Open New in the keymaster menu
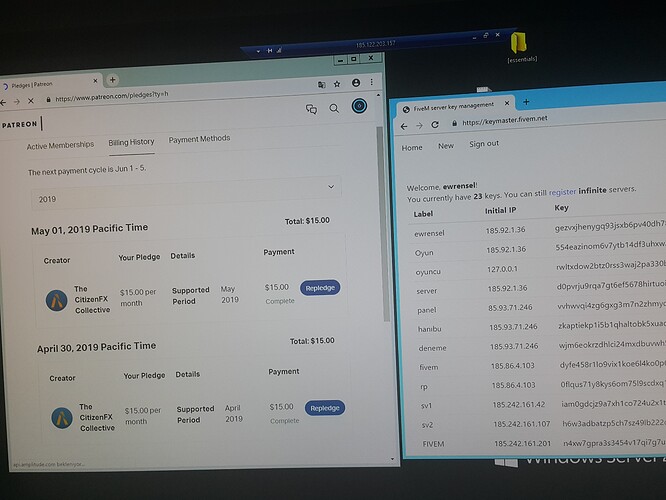 point(446,146)
